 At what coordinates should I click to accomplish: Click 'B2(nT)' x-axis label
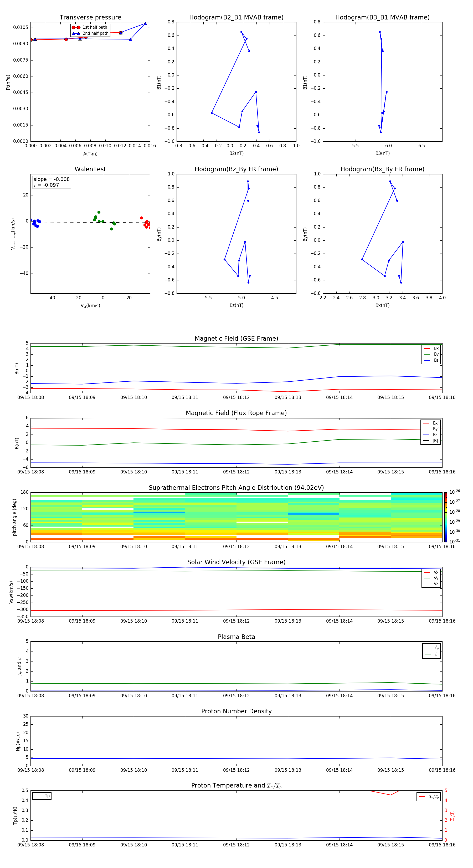pos(236,153)
